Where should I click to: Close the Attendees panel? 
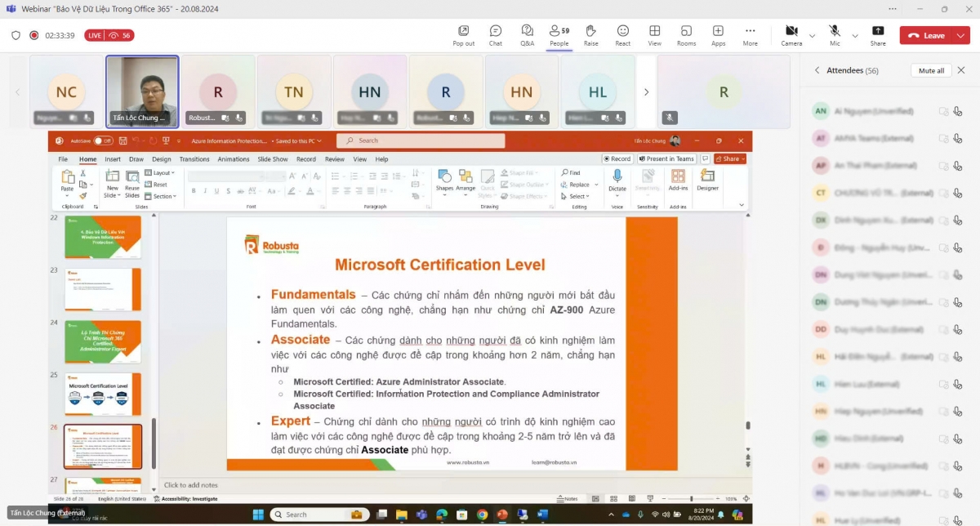click(x=961, y=70)
